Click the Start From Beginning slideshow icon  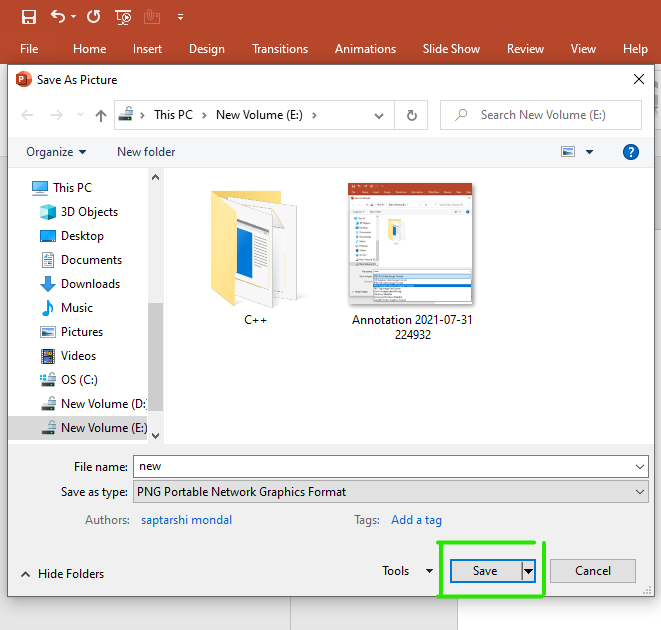pos(124,17)
